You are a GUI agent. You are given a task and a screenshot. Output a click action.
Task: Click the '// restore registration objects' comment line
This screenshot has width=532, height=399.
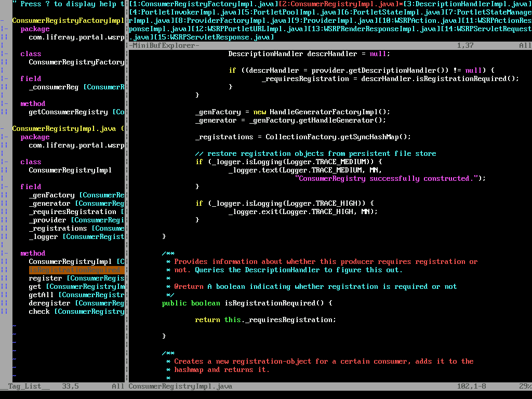pos(315,154)
